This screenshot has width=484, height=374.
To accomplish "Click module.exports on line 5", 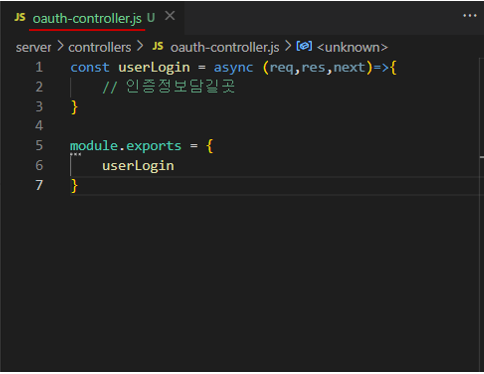I will [126, 146].
